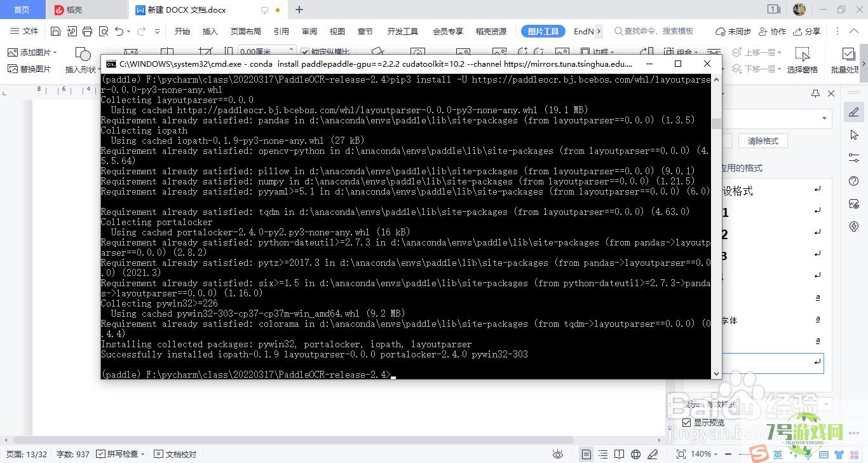The image size is (868, 463).
Task: Open the 页面布局 ribbon tab
Action: tap(245, 31)
